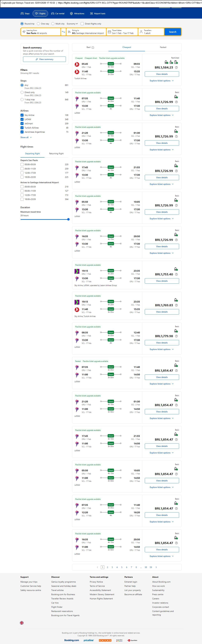Click the Turkish Airlines logo on 05:45 flight

point(77,64)
